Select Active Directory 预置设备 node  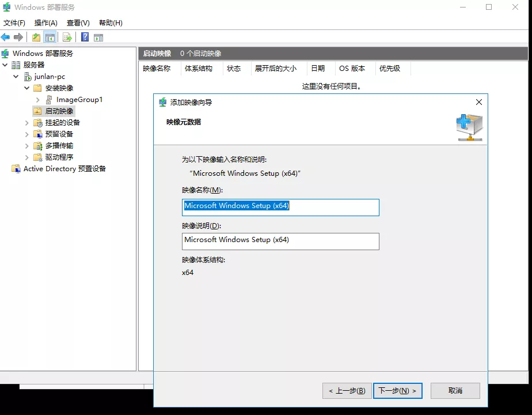64,169
